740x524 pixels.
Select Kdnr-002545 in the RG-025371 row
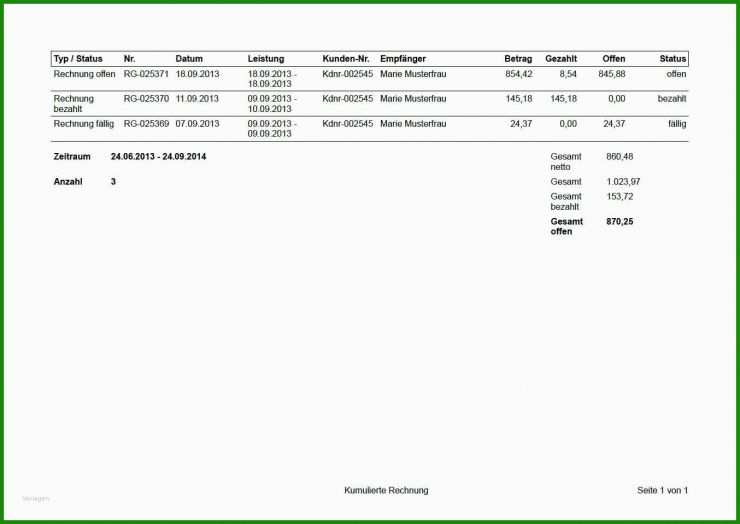click(x=347, y=74)
